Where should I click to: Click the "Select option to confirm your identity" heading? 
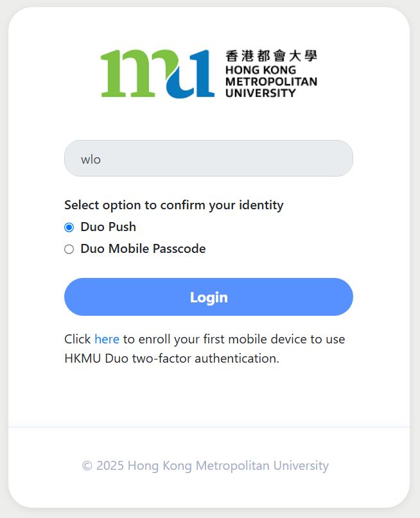click(173, 205)
